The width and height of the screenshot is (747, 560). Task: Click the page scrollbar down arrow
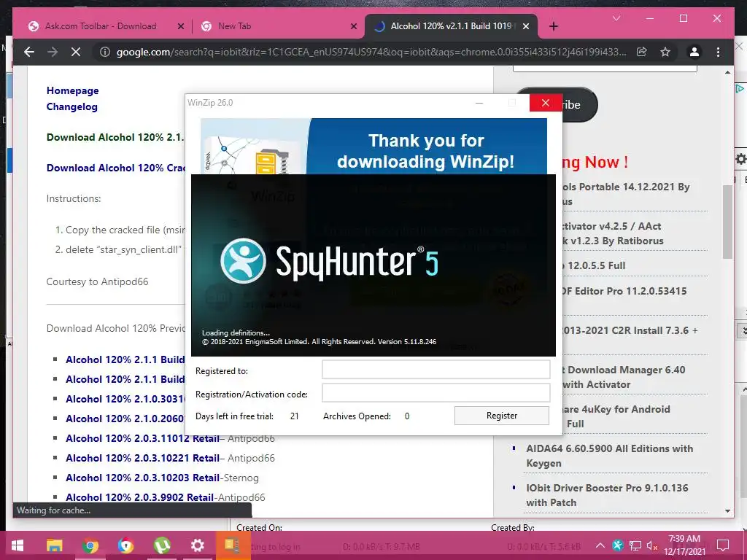[727, 511]
